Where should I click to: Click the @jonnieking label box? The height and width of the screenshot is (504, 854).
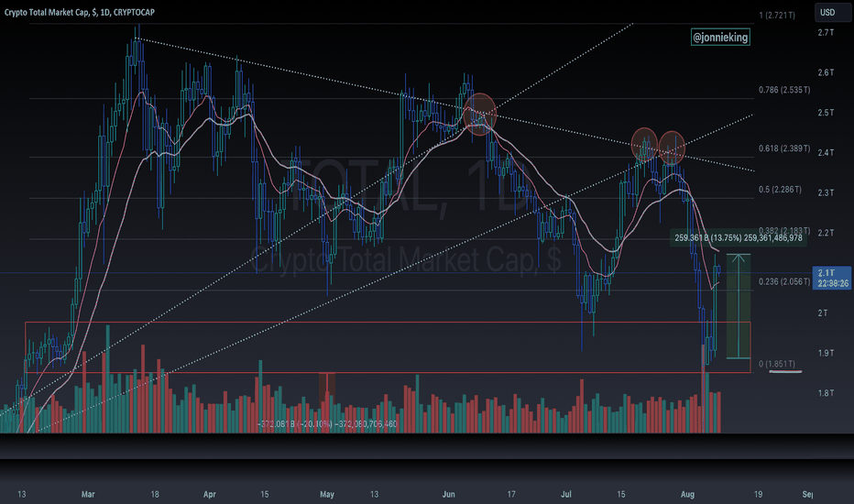(x=720, y=37)
